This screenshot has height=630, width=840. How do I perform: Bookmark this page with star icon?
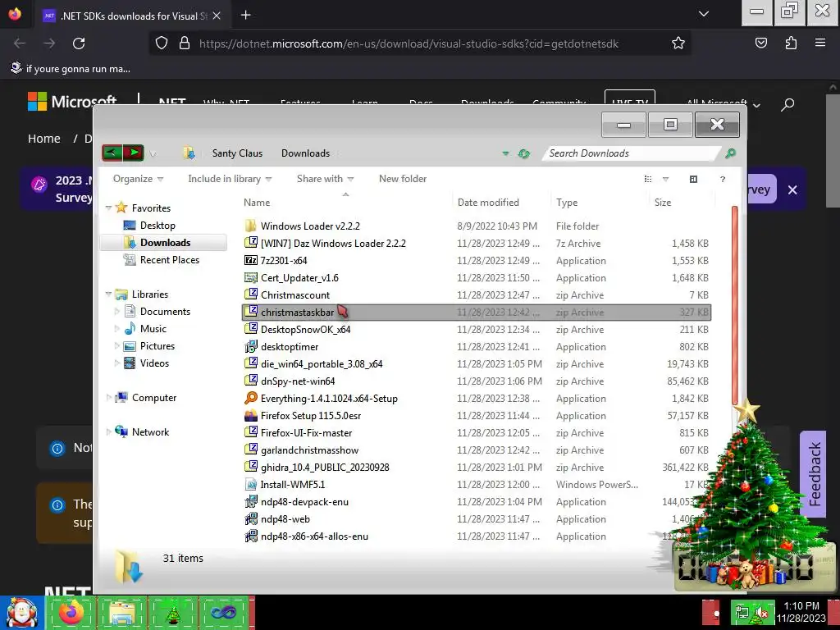[678, 43]
